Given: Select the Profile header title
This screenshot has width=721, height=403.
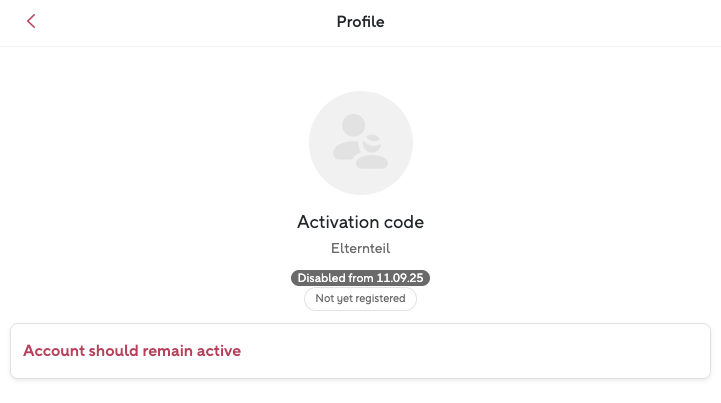Looking at the screenshot, I should 360,22.
